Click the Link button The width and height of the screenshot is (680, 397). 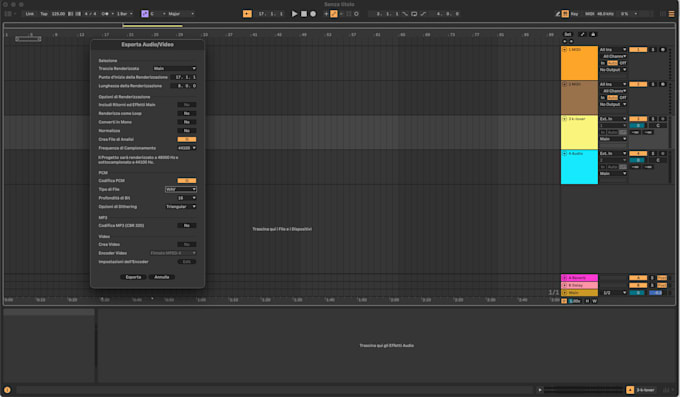click(x=29, y=14)
